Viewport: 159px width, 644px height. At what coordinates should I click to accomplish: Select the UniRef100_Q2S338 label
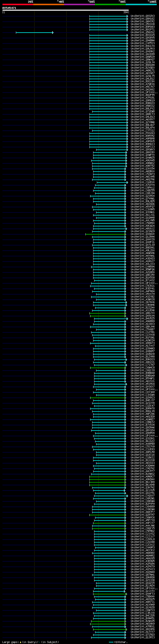pos(143,581)
